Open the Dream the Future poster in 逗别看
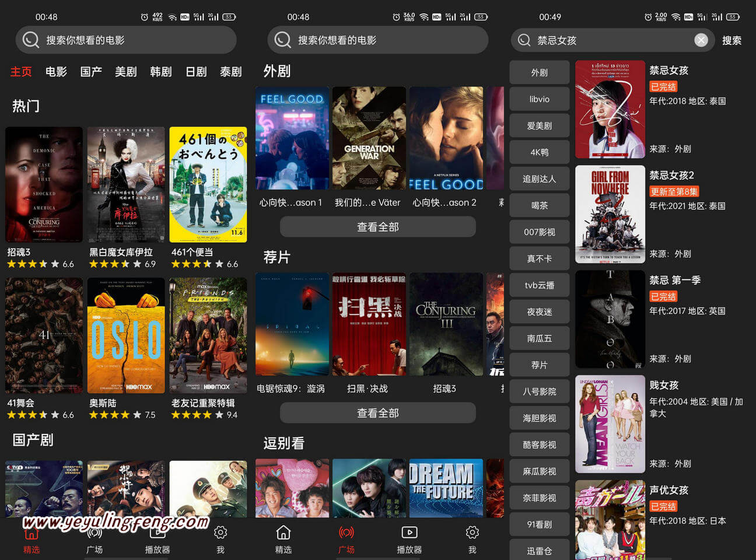Viewport: 756px width, 560px height. 446,488
